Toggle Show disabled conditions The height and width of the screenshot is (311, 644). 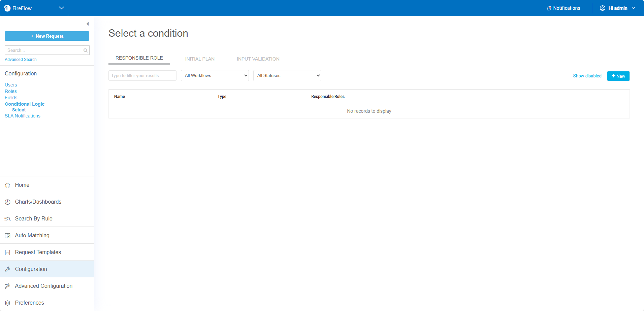point(587,76)
